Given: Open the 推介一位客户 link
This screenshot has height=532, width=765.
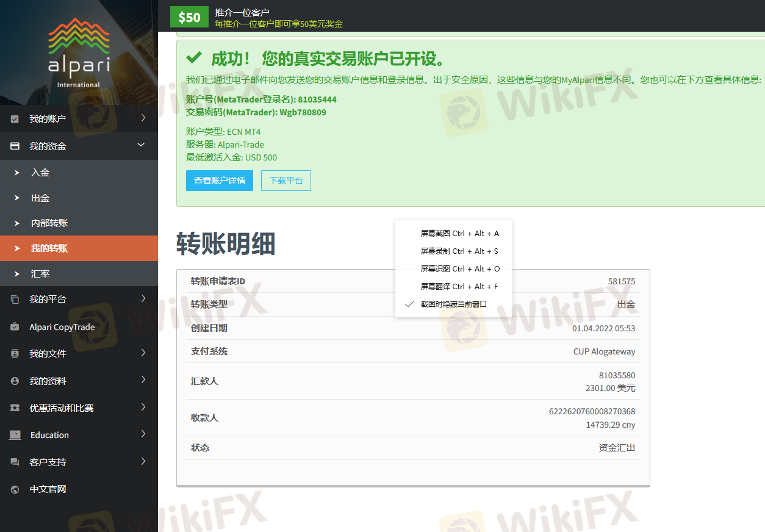Looking at the screenshot, I should coord(242,12).
